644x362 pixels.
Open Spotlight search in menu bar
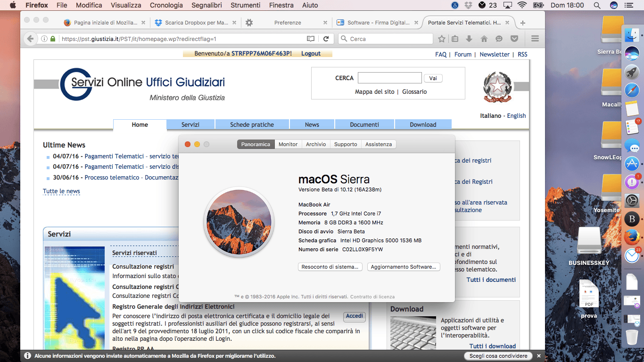[x=597, y=5]
